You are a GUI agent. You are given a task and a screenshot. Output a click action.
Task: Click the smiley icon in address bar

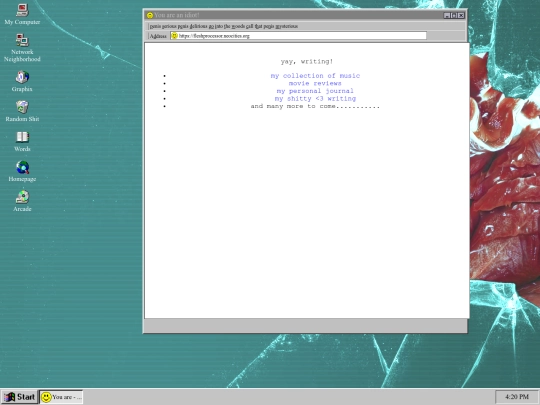(174, 35)
